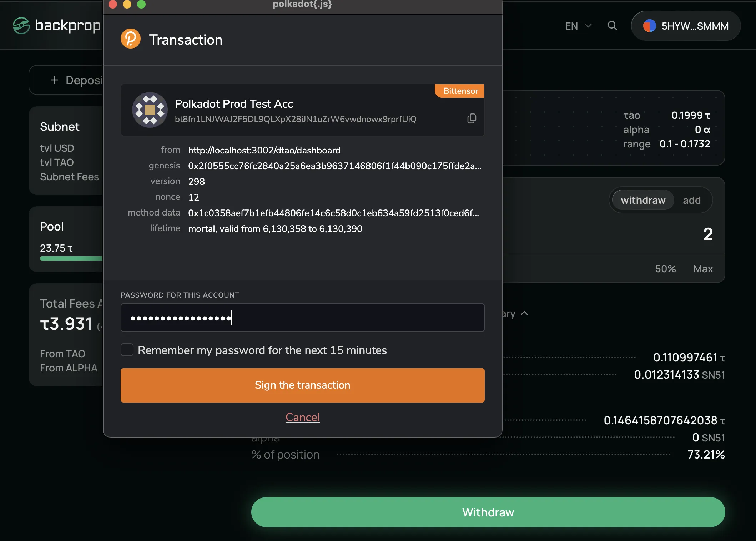Click the green Withdraw button
The image size is (756, 541).
(488, 512)
